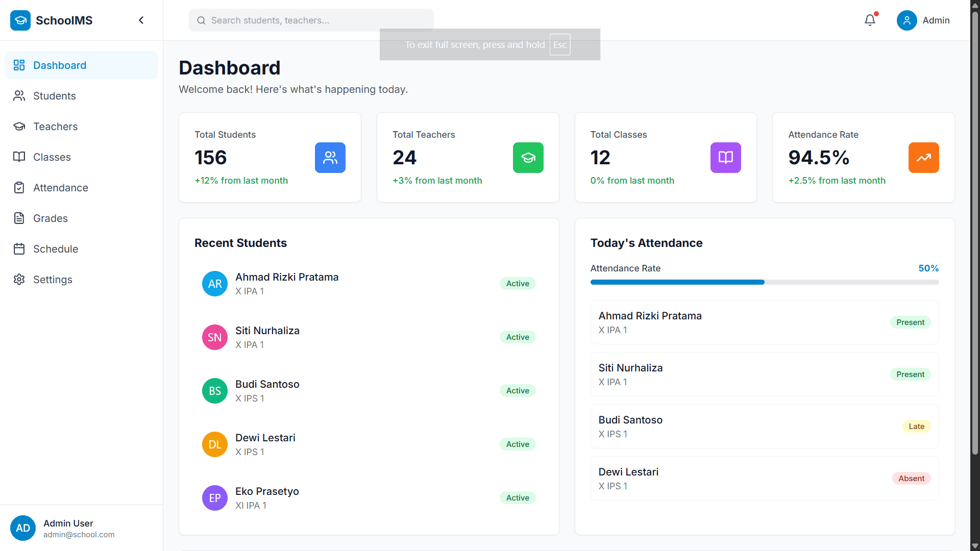980x551 pixels.
Task: Click the attendance rate progress bar
Action: pos(764,282)
